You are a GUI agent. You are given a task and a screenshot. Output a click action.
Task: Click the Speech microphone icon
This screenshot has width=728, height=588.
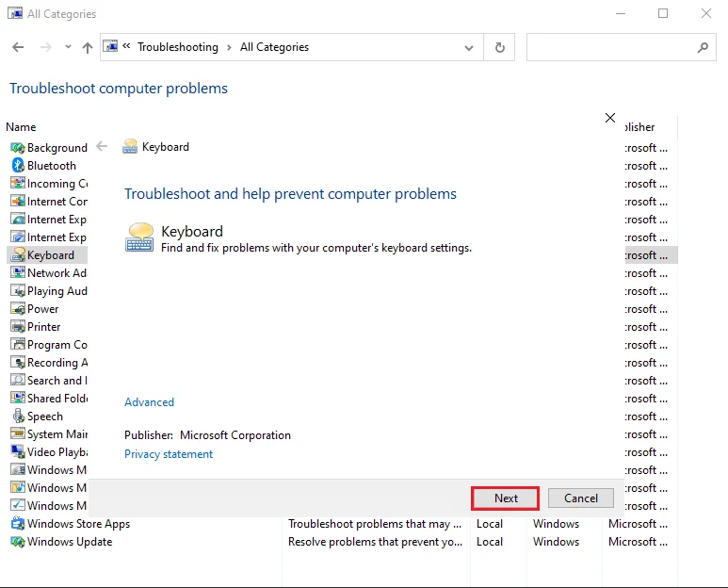[x=18, y=416]
